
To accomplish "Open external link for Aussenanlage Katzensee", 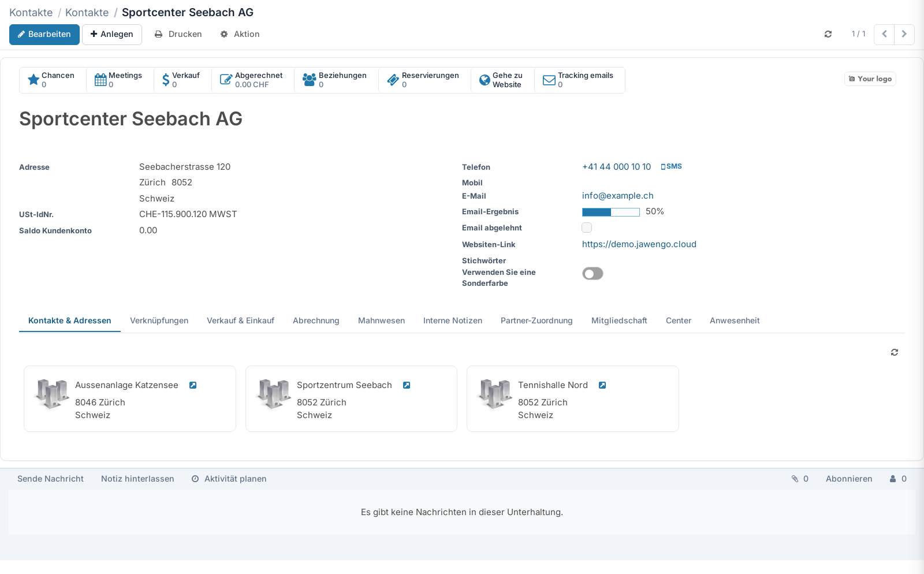I will point(193,385).
